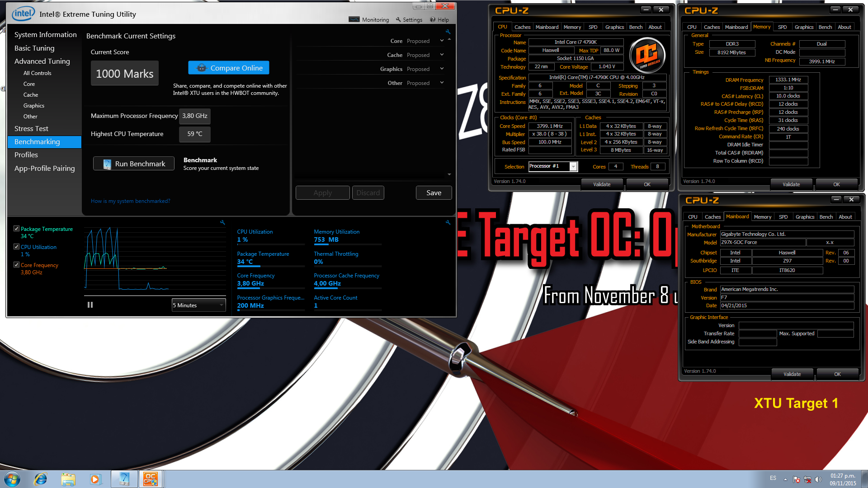Viewport: 868px width, 488px height.
Task: Open the XTU Help menu
Action: 439,20
